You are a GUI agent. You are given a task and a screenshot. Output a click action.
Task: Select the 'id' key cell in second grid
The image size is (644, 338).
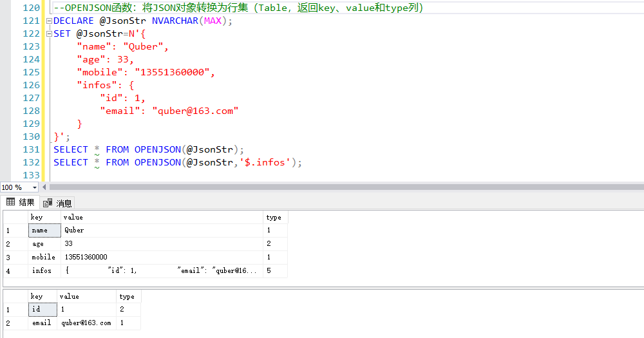pyautogui.click(x=43, y=309)
